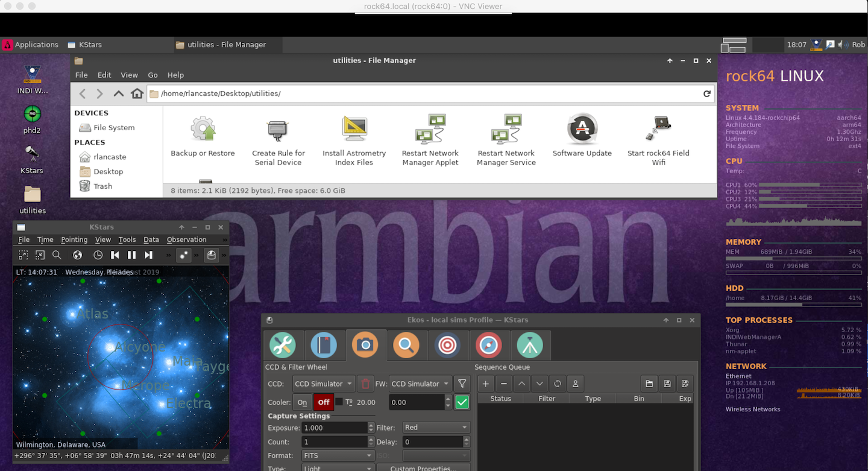This screenshot has width=868, height=471.
Task: Click KStars zoom in toolbar icon
Action: tap(23, 255)
